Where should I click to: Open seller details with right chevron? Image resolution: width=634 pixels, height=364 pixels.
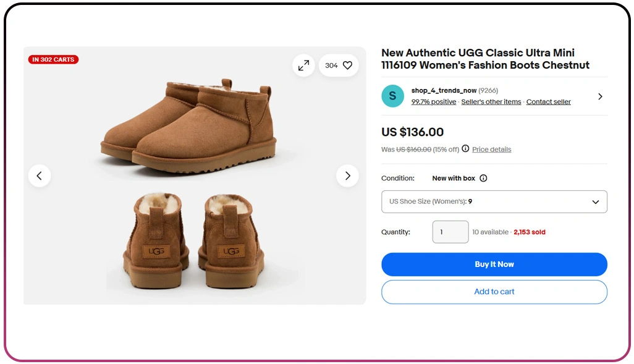tap(600, 96)
